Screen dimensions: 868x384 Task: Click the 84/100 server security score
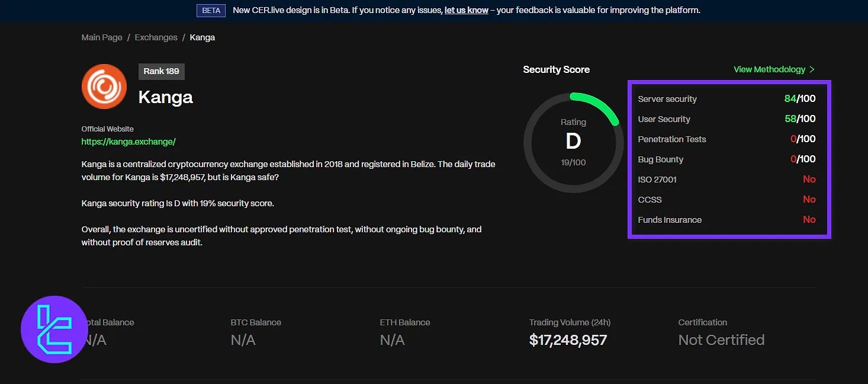point(800,99)
